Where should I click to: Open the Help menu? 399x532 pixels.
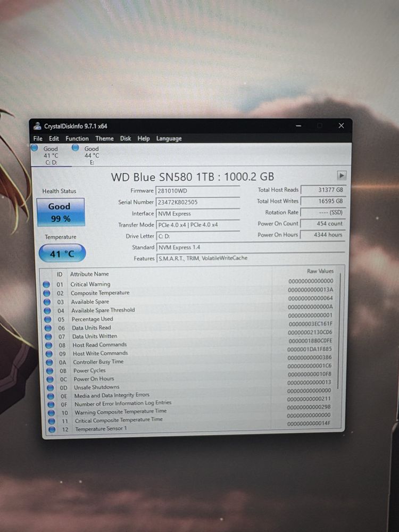point(144,138)
